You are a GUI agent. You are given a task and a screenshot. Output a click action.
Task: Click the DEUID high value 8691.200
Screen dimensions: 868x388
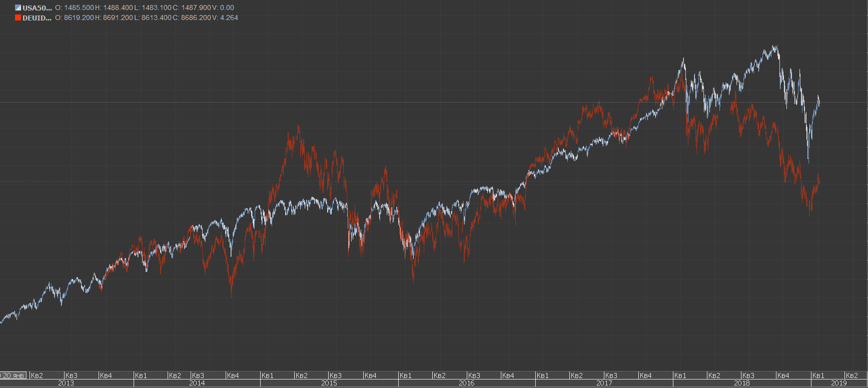pos(118,18)
